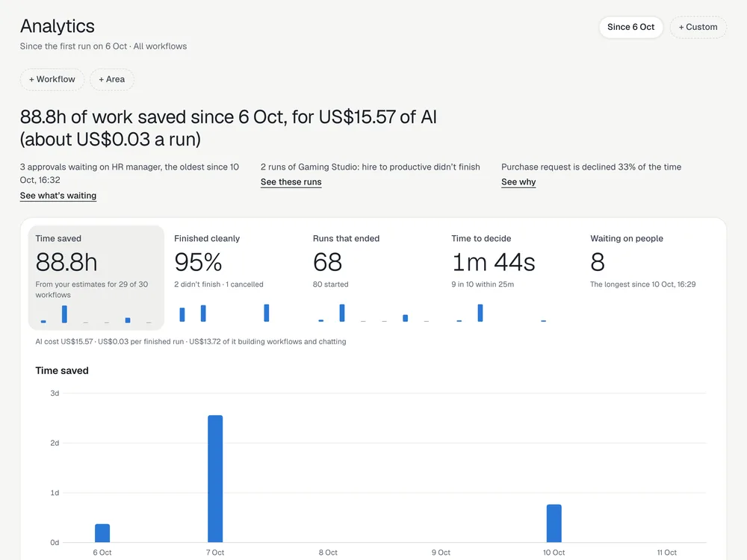Click the 95% value
747x560 pixels.
[x=198, y=262]
